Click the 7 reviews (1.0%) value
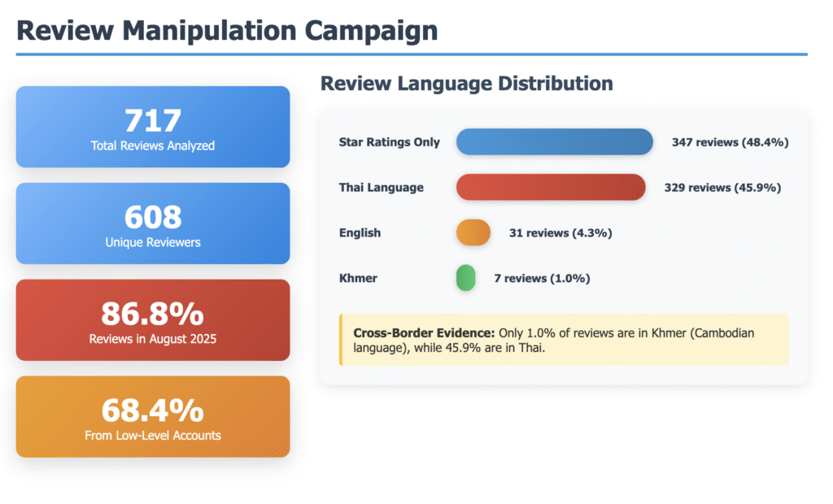Screen dimensions: 833x504 [x=542, y=278]
